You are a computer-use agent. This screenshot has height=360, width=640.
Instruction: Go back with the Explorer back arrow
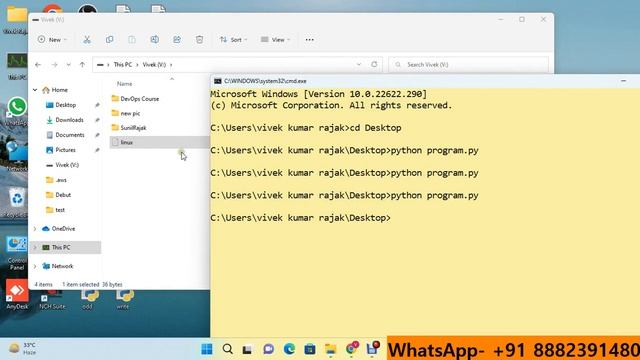(x=38, y=64)
